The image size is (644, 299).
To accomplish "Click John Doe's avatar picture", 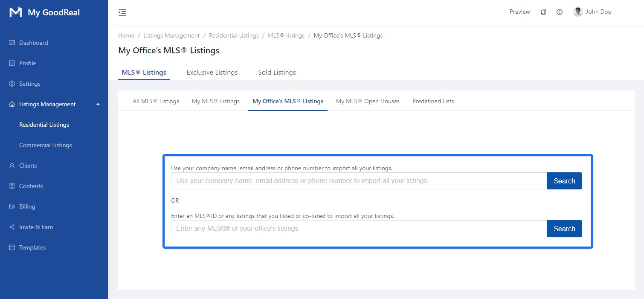I will click(578, 12).
